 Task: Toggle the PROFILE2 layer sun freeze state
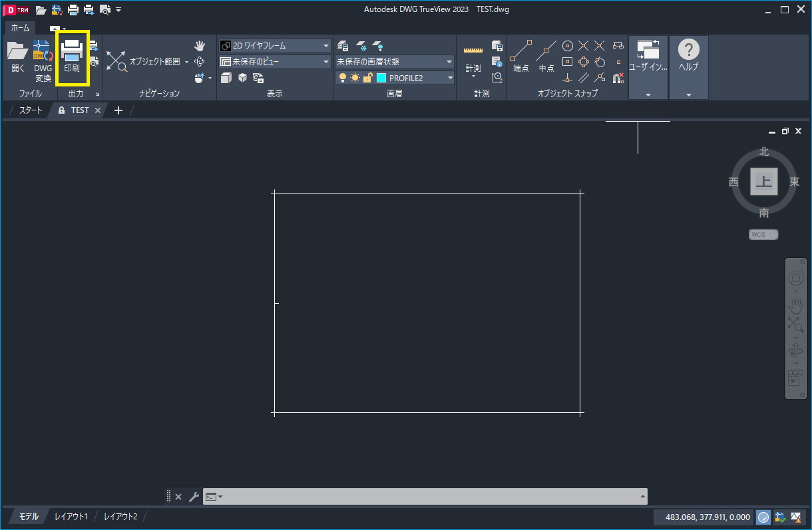(x=355, y=78)
